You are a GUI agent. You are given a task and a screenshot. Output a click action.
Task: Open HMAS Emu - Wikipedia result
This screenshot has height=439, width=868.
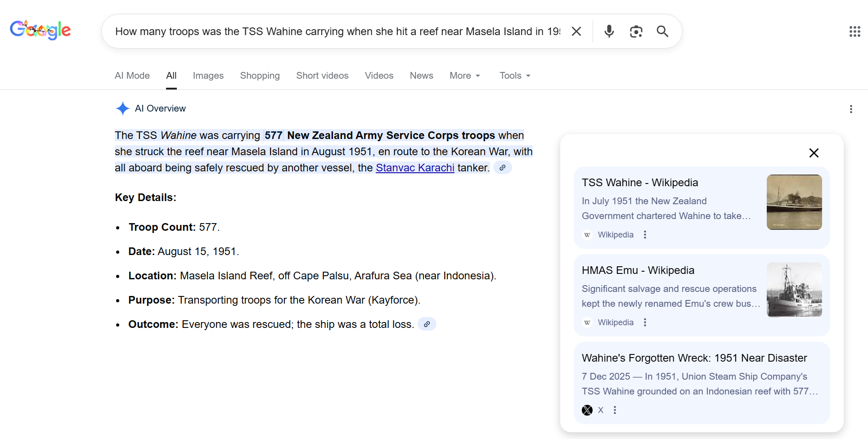tap(638, 270)
